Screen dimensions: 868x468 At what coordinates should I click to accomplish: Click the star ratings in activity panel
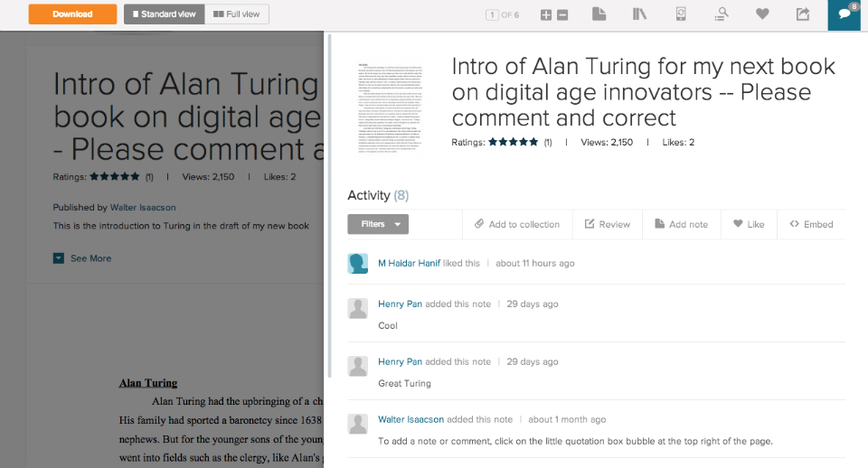coord(514,142)
